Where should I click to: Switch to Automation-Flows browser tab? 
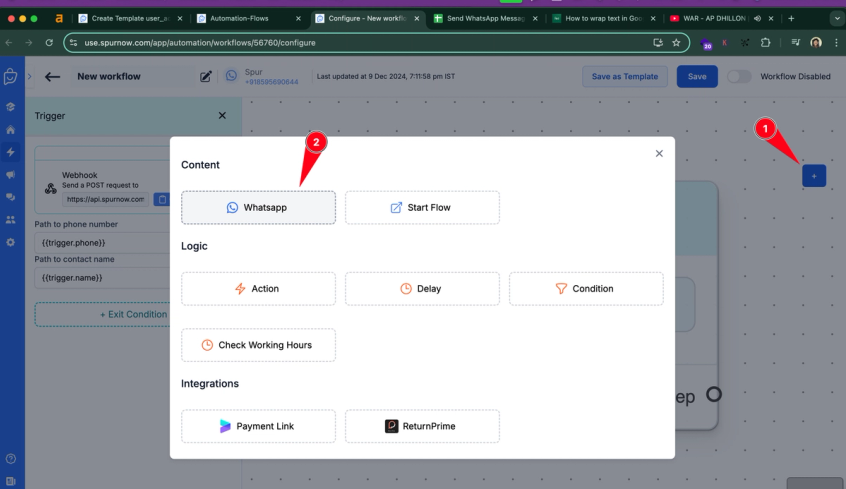coord(248,18)
